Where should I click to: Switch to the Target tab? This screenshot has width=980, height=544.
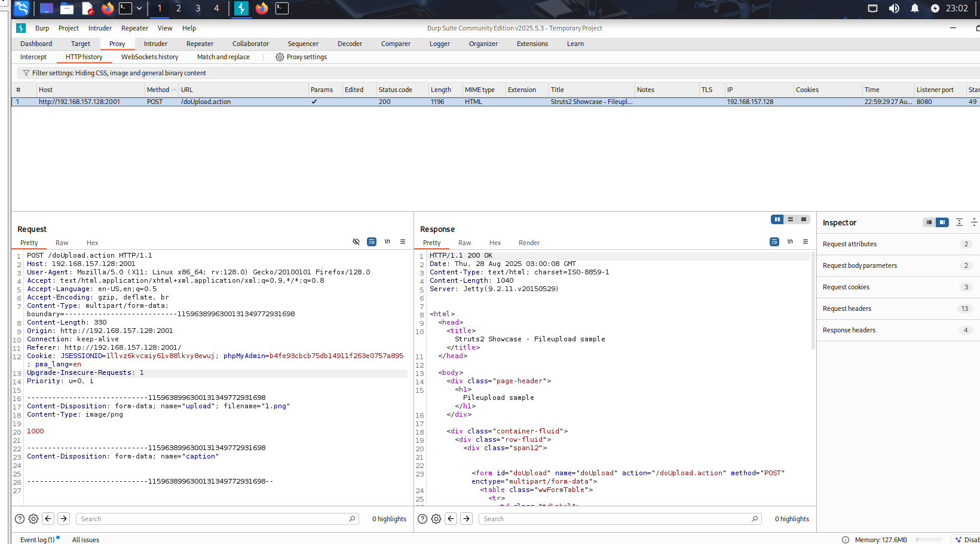[80, 44]
